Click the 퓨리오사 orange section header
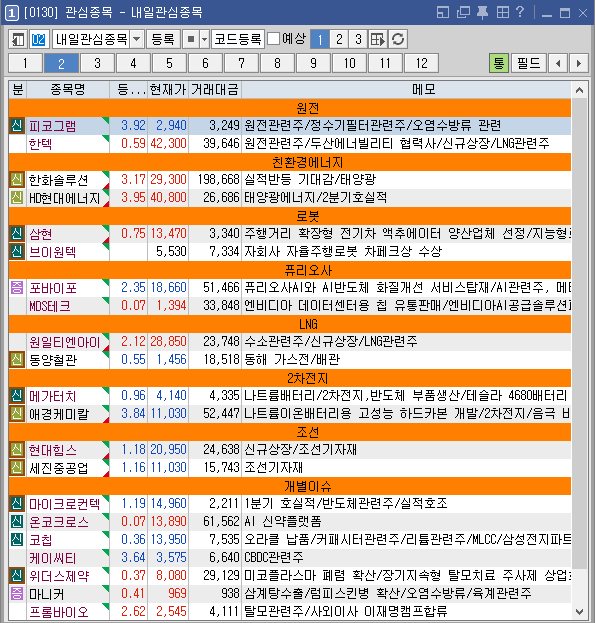Viewport: 595px width, 623px height. tap(290, 270)
